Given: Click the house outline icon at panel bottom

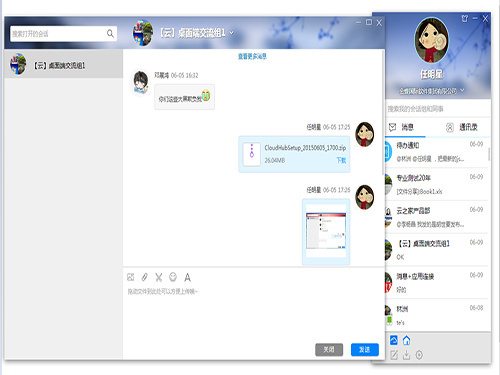Looking at the screenshot, I should pos(406,340).
